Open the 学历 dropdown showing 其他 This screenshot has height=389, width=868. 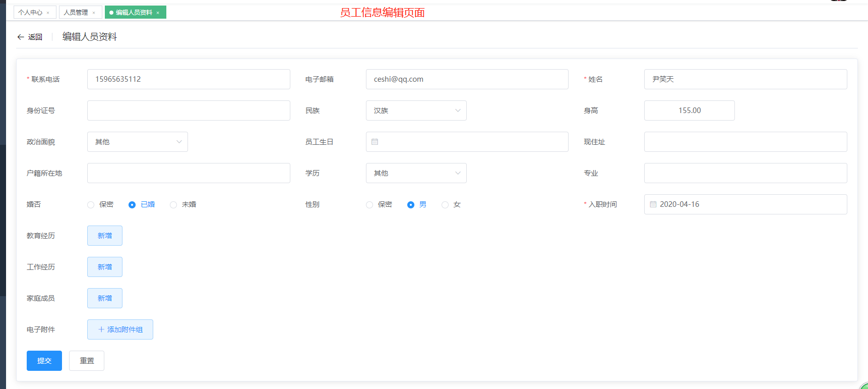pos(416,173)
